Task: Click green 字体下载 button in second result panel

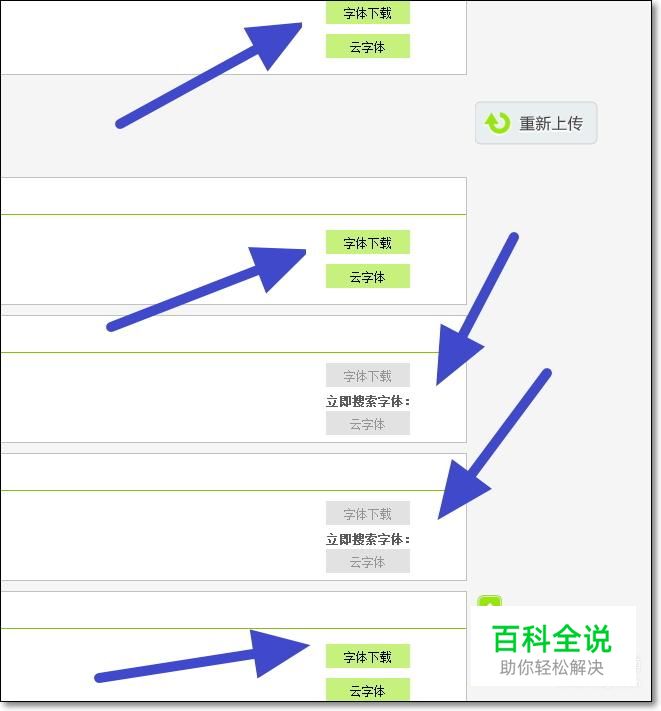Action: pyautogui.click(x=368, y=243)
